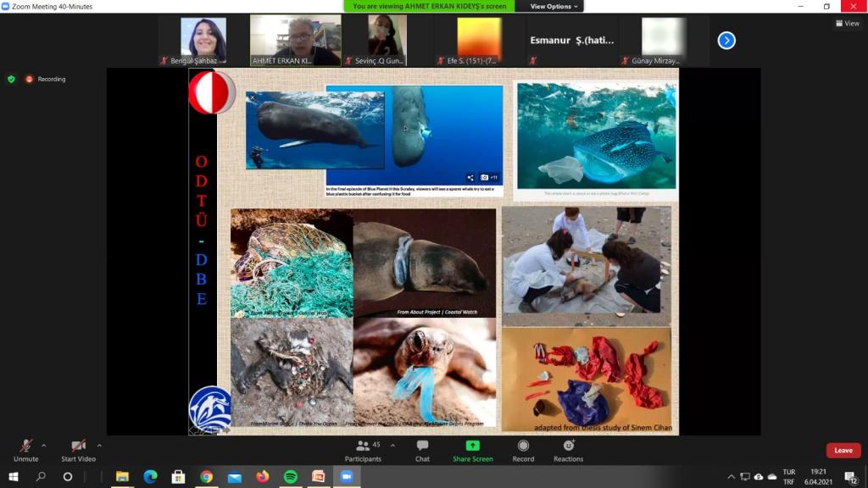Show next participants with blue arrow
Viewport: 868px width, 488px height.
(726, 41)
